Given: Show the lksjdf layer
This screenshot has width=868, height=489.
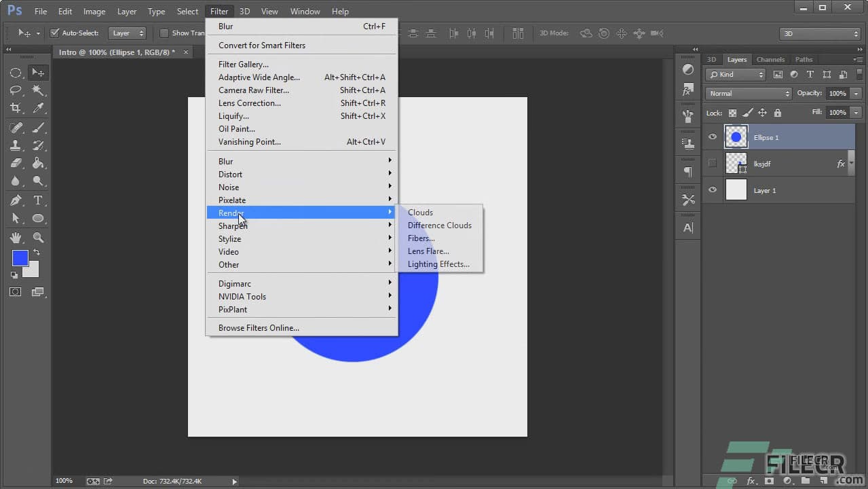Looking at the screenshot, I should tap(712, 163).
